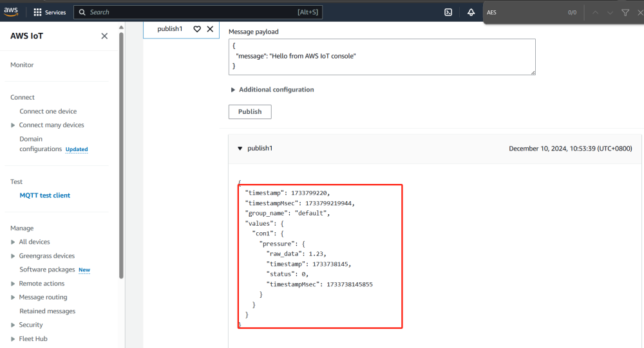The height and width of the screenshot is (348, 644).
Task: Expand Additional configuration section
Action: pyautogui.click(x=272, y=89)
